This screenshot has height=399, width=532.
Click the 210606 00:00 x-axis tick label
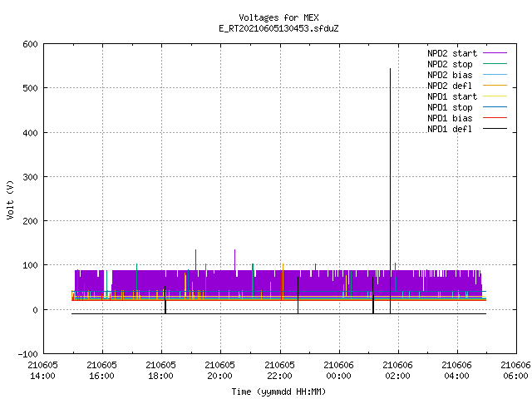coord(338,371)
